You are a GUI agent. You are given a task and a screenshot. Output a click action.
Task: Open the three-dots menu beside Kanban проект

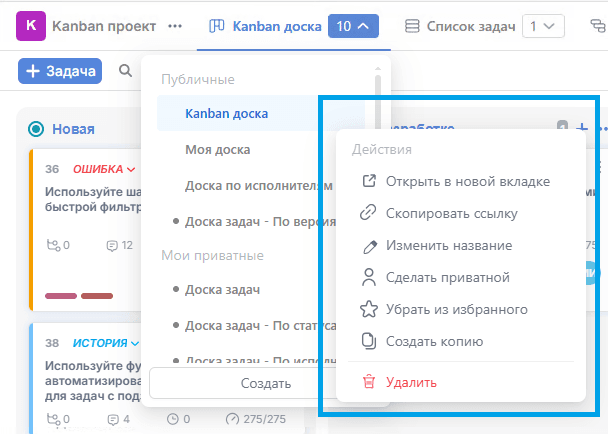(x=175, y=26)
